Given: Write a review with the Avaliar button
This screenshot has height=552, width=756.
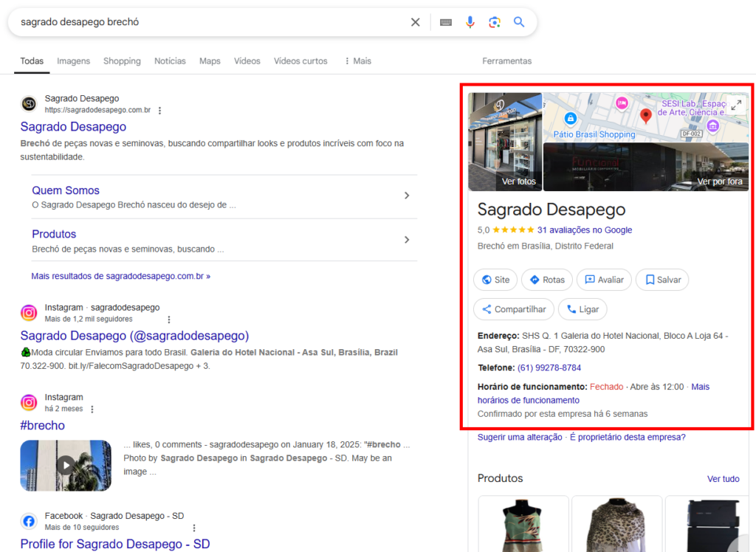Looking at the screenshot, I should pyautogui.click(x=604, y=280).
